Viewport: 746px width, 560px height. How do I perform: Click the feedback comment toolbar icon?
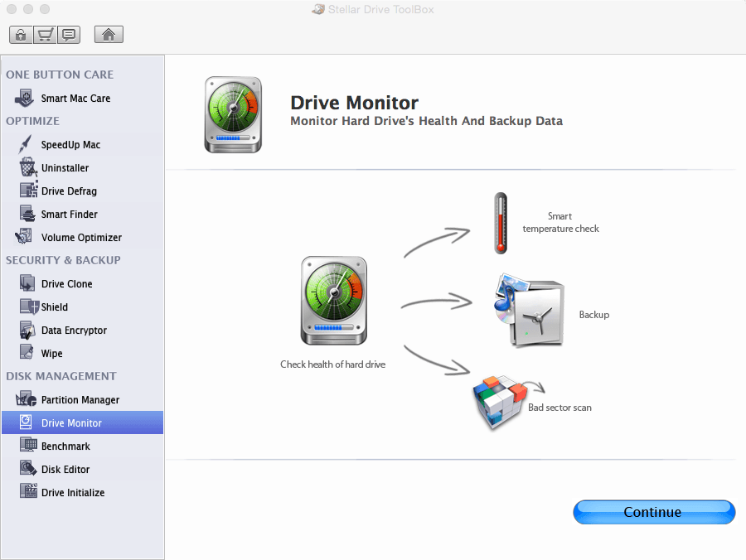pos(69,35)
